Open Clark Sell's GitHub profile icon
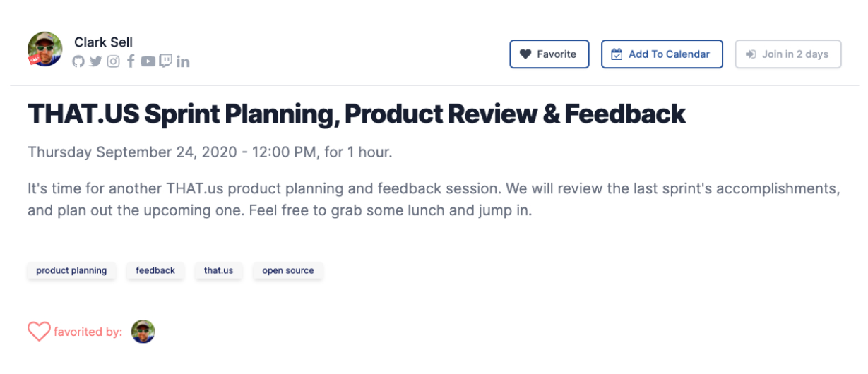Image resolution: width=868 pixels, height=374 pixels. (78, 61)
